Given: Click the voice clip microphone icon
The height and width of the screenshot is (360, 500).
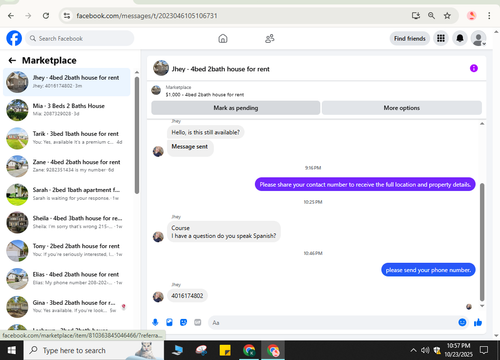Looking at the screenshot, I should pos(155,322).
